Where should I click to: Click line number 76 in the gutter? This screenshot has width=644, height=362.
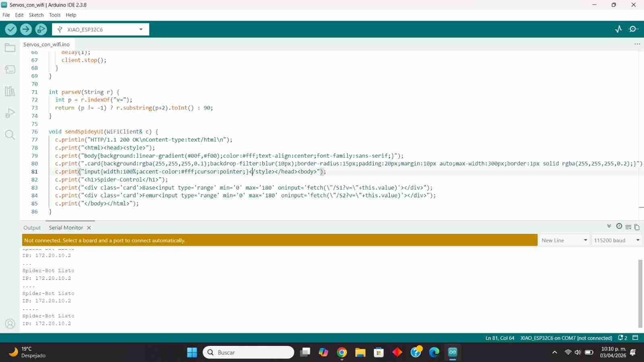click(x=35, y=132)
